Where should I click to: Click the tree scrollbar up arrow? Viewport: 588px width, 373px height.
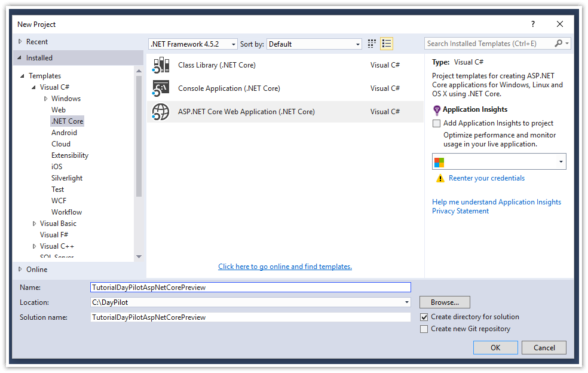(139, 71)
